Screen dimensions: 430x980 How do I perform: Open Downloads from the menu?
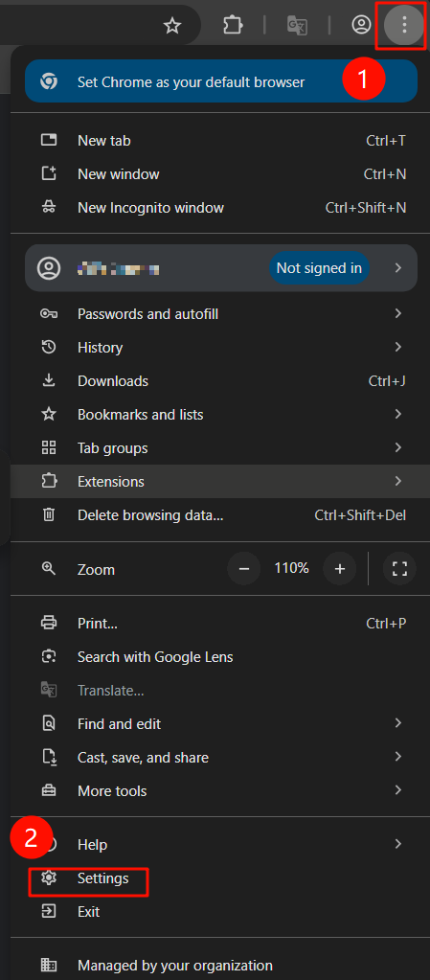coord(220,380)
